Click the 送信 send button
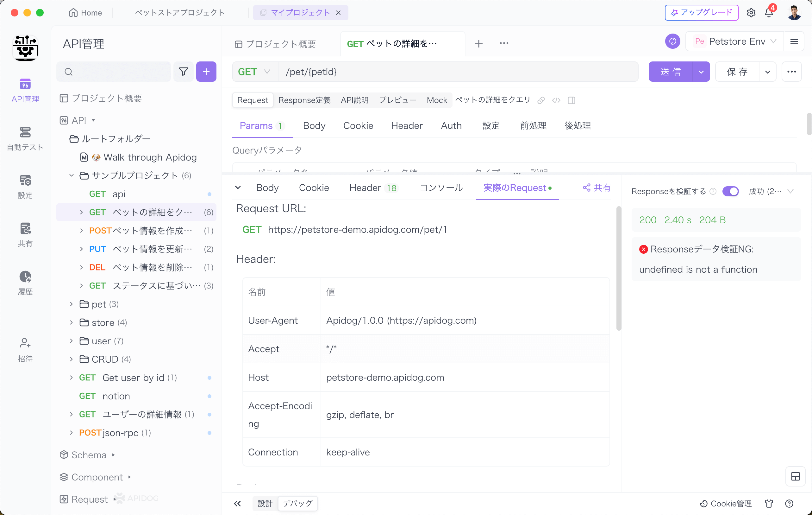812x515 pixels. pyautogui.click(x=671, y=72)
